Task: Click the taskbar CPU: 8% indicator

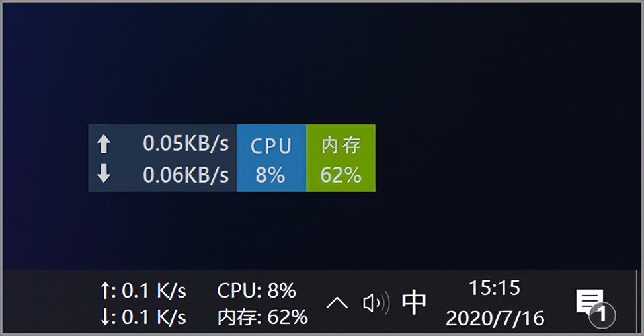Action: [257, 290]
